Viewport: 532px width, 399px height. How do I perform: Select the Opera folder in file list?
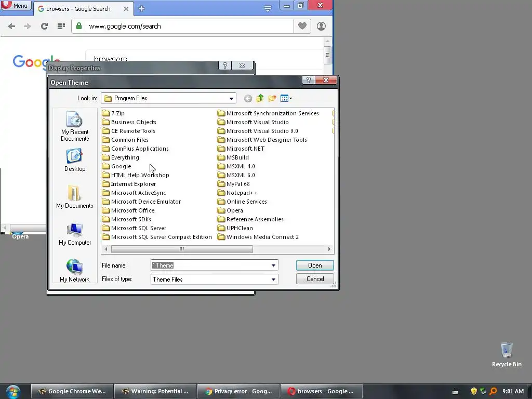(x=230, y=210)
